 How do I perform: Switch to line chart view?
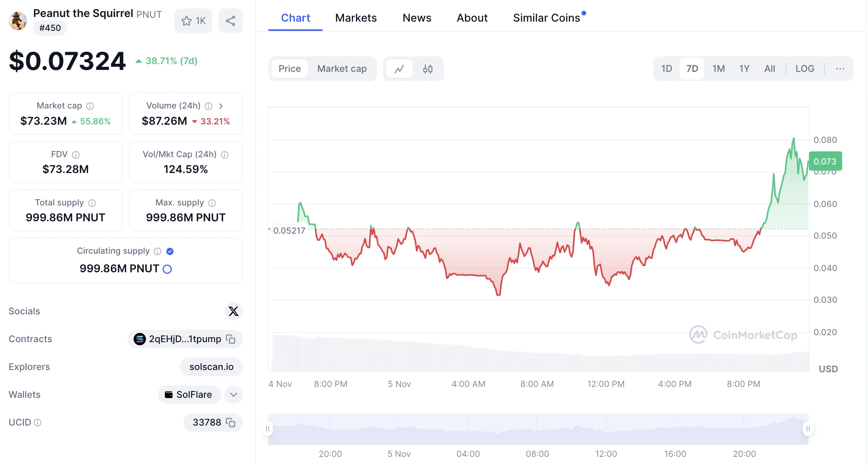click(x=399, y=69)
